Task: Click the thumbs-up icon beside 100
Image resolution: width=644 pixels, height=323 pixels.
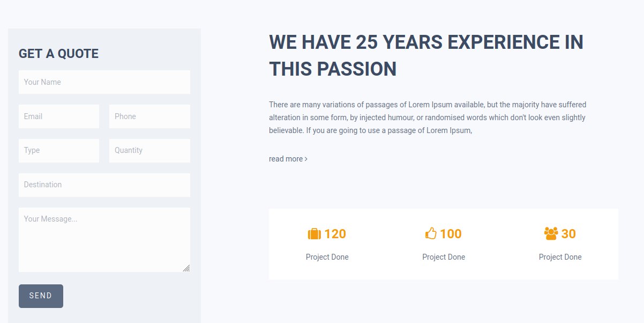Action: pos(431,233)
